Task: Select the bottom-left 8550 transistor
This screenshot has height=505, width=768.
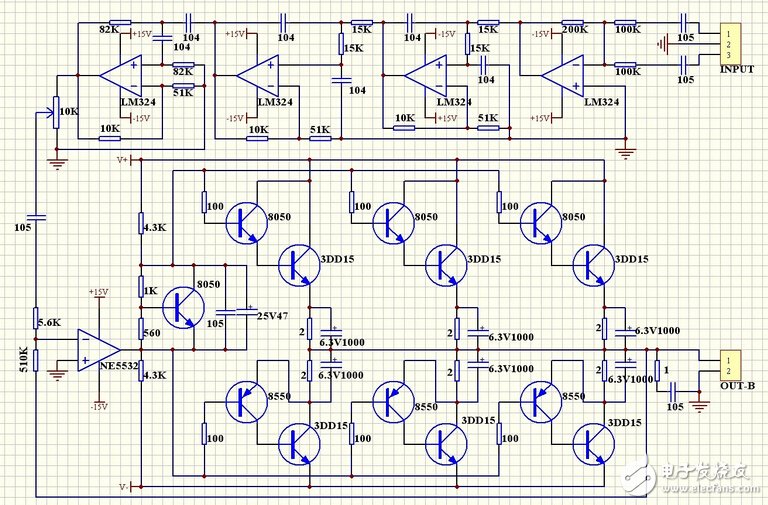Action: click(244, 402)
